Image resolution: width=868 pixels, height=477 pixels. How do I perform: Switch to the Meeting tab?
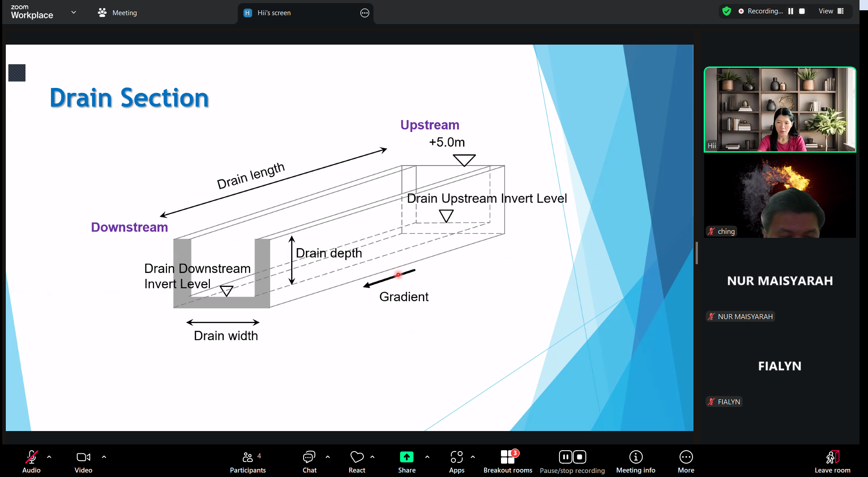[x=118, y=13]
